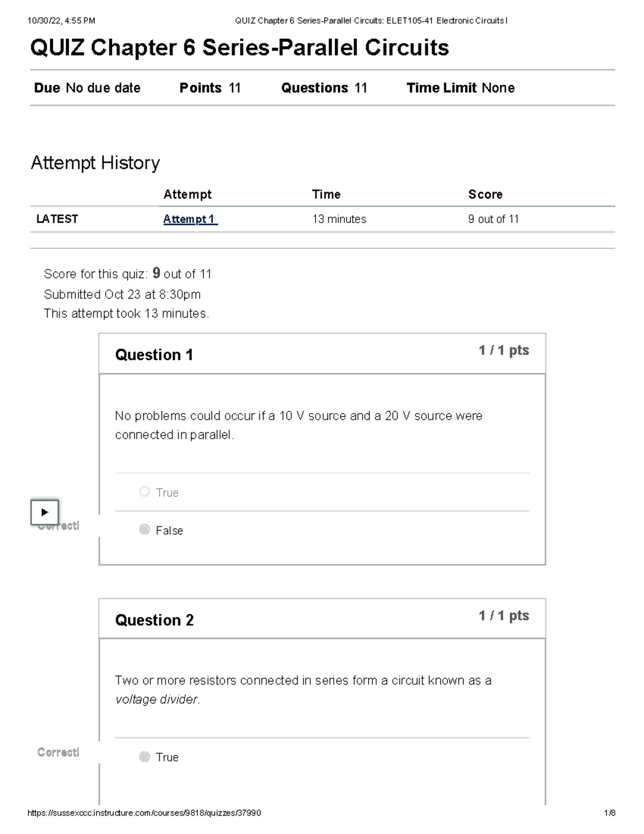This screenshot has width=644, height=834.
Task: Click the 1/8 page number indicator
Action: pyautogui.click(x=609, y=813)
